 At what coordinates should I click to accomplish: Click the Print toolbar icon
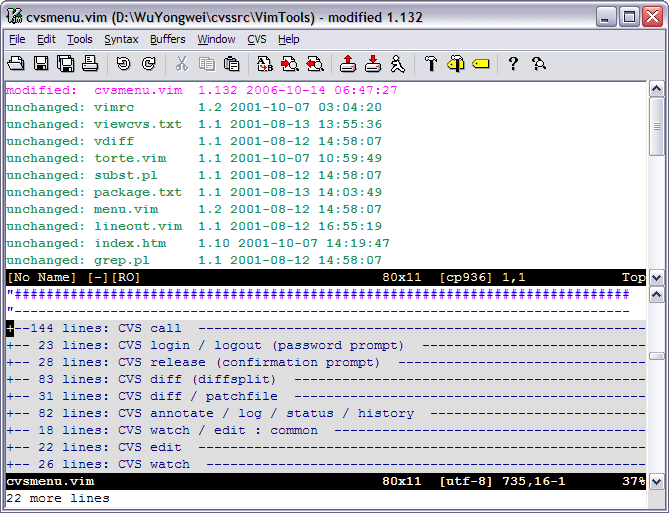90,64
